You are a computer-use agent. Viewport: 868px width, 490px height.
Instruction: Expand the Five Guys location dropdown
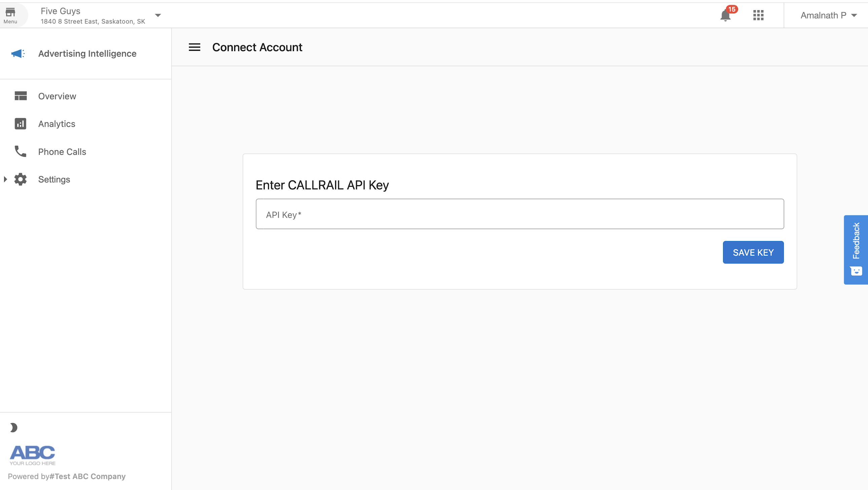[x=158, y=15]
